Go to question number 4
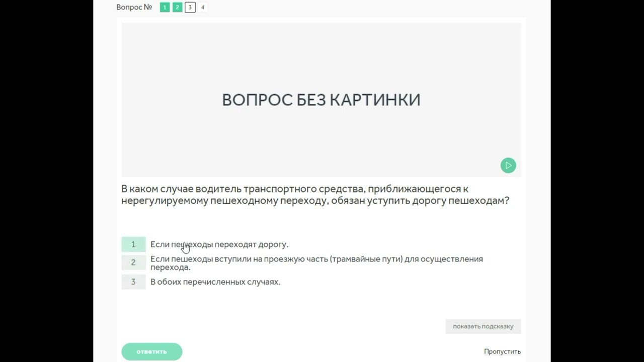Screen dimensions: 644x362 point(202,7)
